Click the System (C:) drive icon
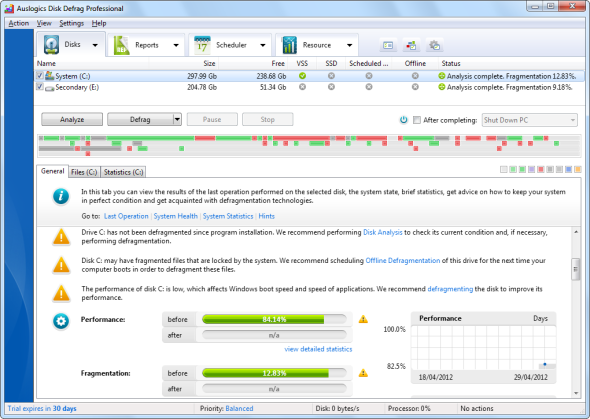 click(49, 76)
